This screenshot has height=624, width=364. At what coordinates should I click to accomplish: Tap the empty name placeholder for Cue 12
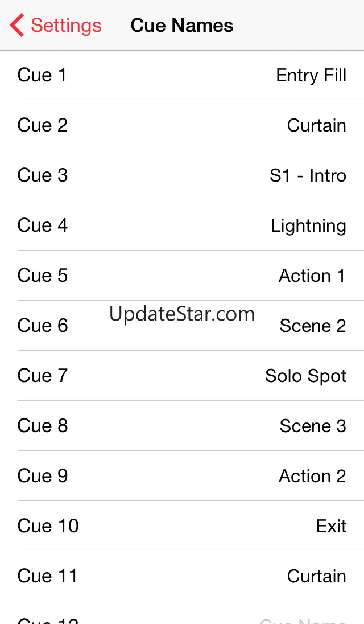point(303,621)
